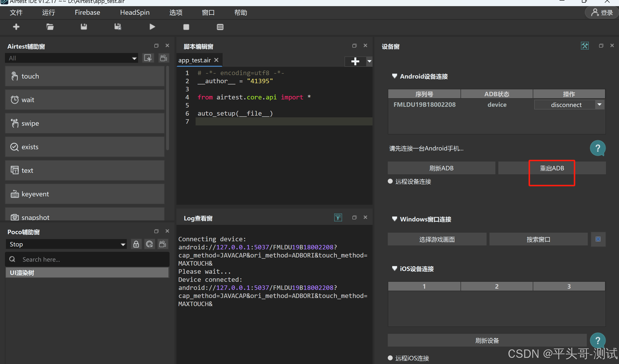Collapse the Android device connection section
Image resolution: width=619 pixels, height=364 pixels.
point(394,76)
